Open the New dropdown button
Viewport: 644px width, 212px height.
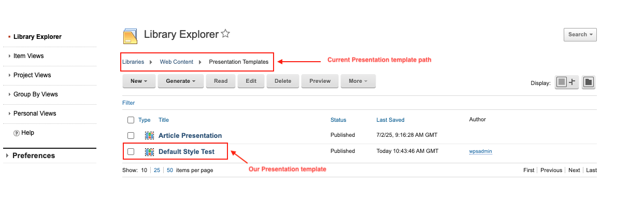[x=139, y=81]
